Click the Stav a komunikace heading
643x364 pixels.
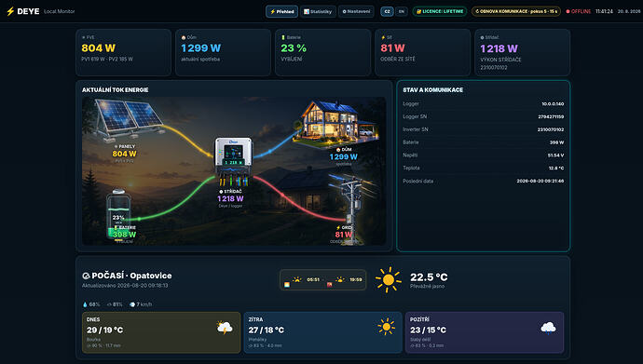coord(432,90)
